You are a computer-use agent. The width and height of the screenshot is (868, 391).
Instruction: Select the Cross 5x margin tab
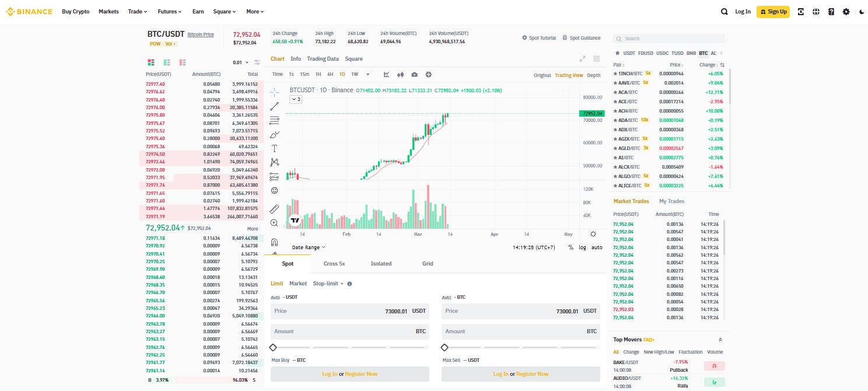[x=334, y=264]
